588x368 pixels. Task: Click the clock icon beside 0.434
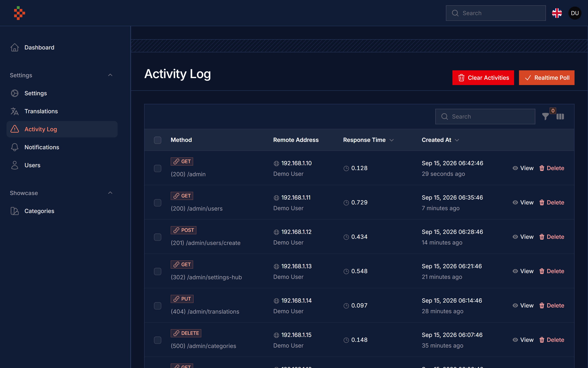[x=346, y=237]
